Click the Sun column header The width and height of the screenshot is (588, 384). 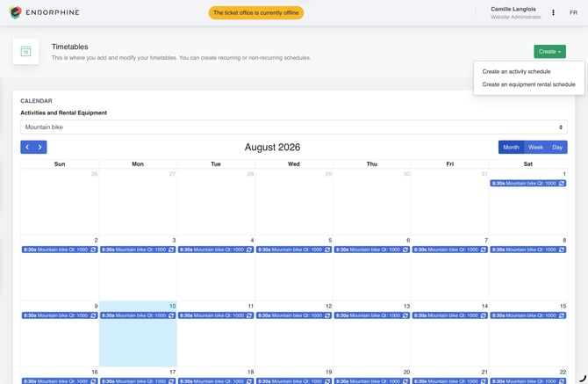[x=60, y=164]
